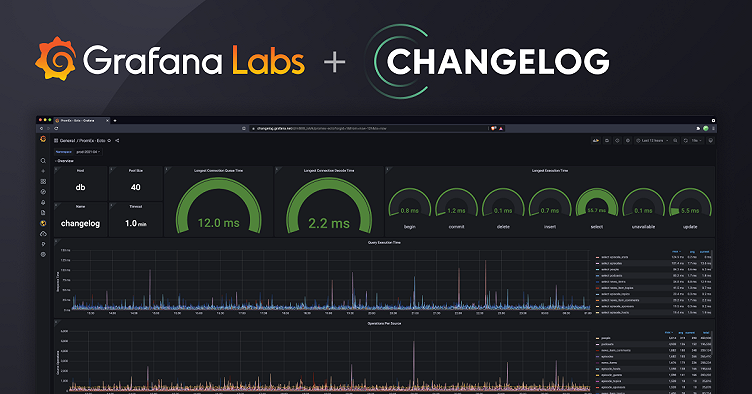Viewport: 752px width, 394px height.
Task: Click the browser back arrow
Action: [41, 128]
